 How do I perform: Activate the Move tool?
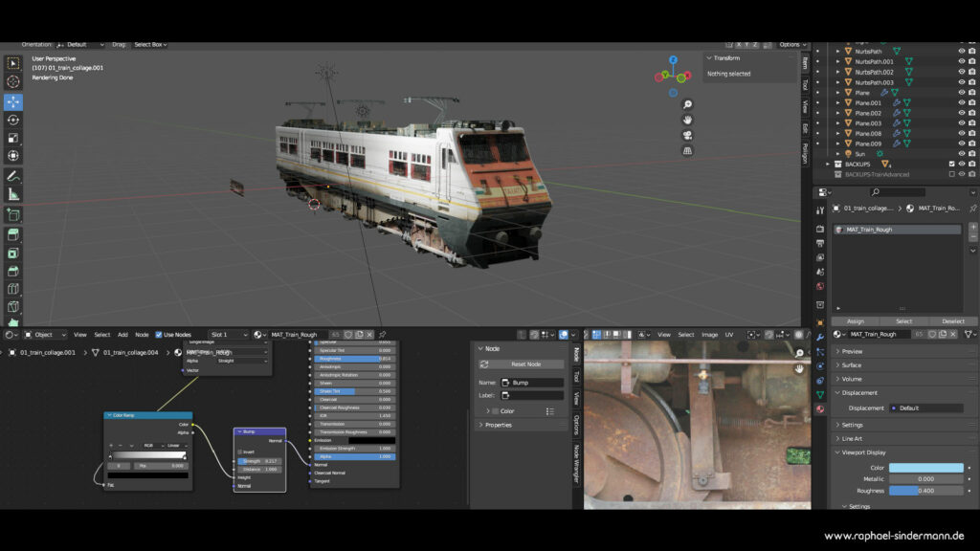coord(13,101)
